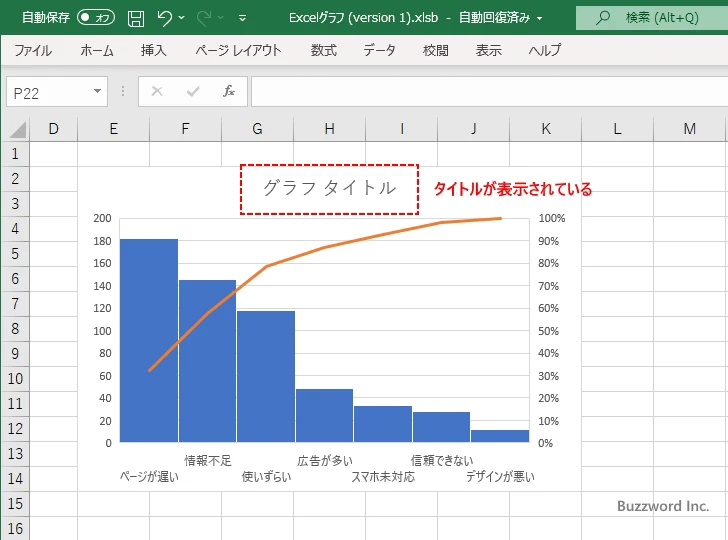Switch to the データ tab
Viewport: 728px width, 540px height.
pos(379,50)
